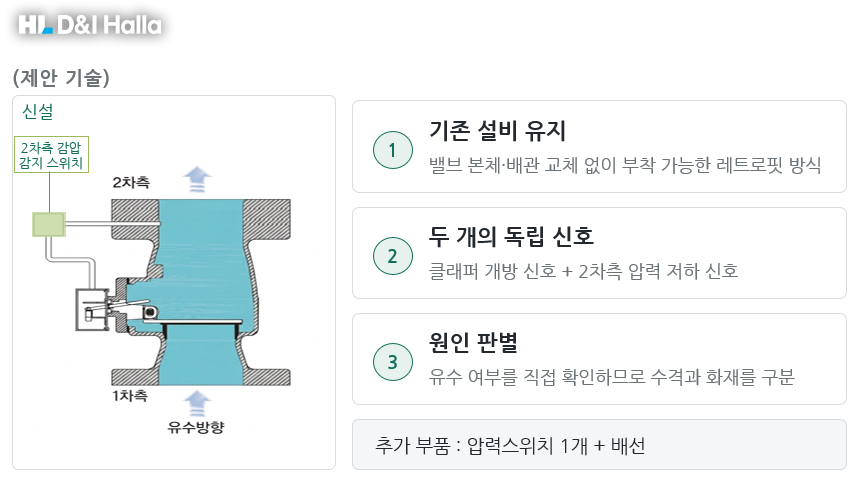Click the green pressure switch box
Viewport: 860px width, 498px height.
coord(49,224)
